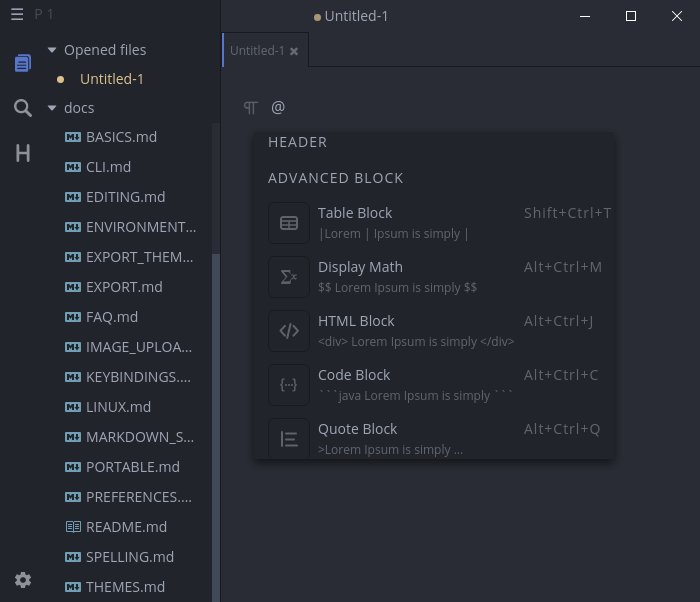Screen dimensions: 700x602
Task: Open SPELLING.md file
Action: [130, 557]
